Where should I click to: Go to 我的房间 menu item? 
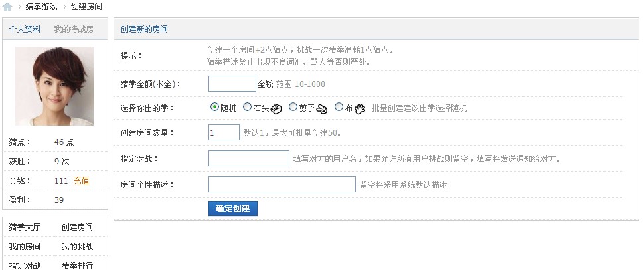click(x=25, y=247)
